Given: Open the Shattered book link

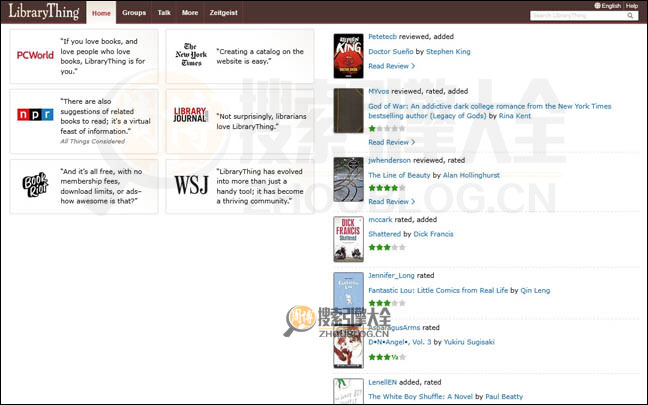Looking at the screenshot, I should (385, 234).
